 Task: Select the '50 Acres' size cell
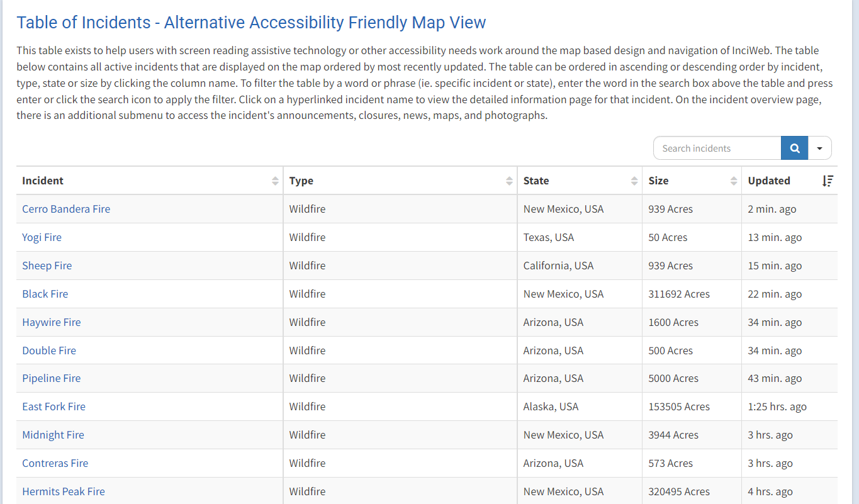click(x=692, y=237)
